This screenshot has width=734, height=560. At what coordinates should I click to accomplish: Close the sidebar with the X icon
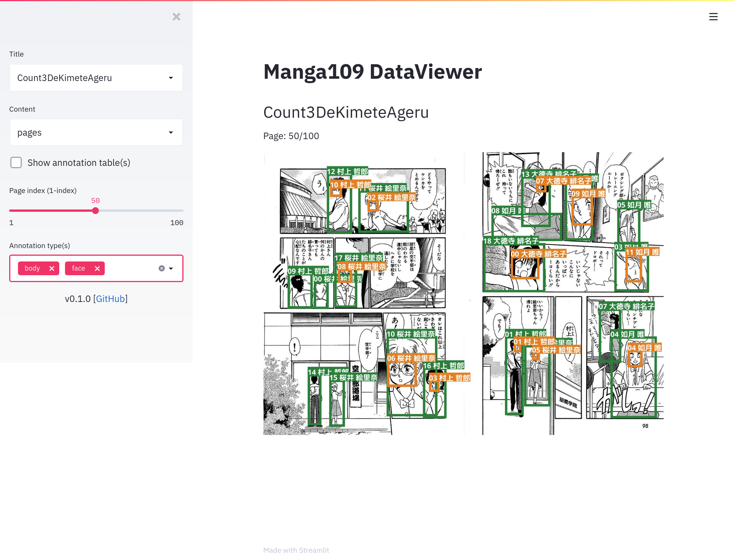pos(176,16)
